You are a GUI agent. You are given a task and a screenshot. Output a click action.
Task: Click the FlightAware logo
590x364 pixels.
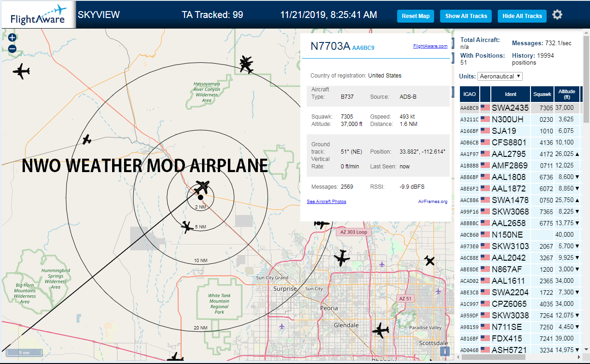[38, 15]
